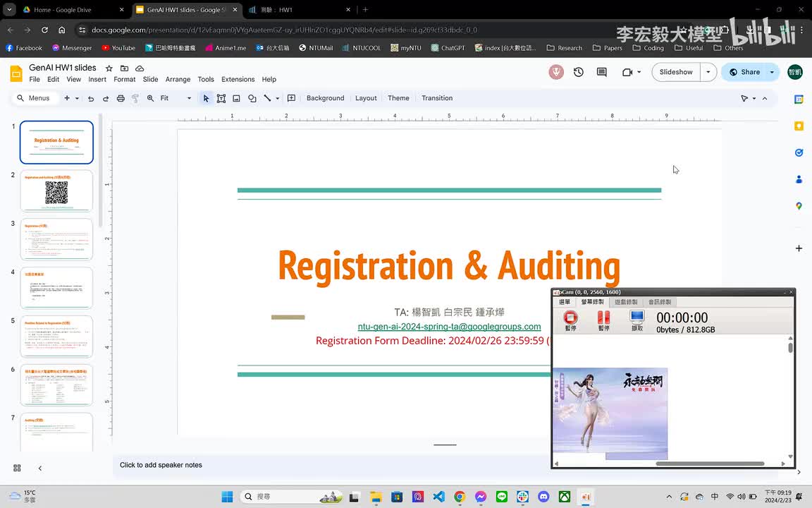Viewport: 812px width, 508px height.
Task: Click the undo icon in toolbar
Action: [x=91, y=99]
